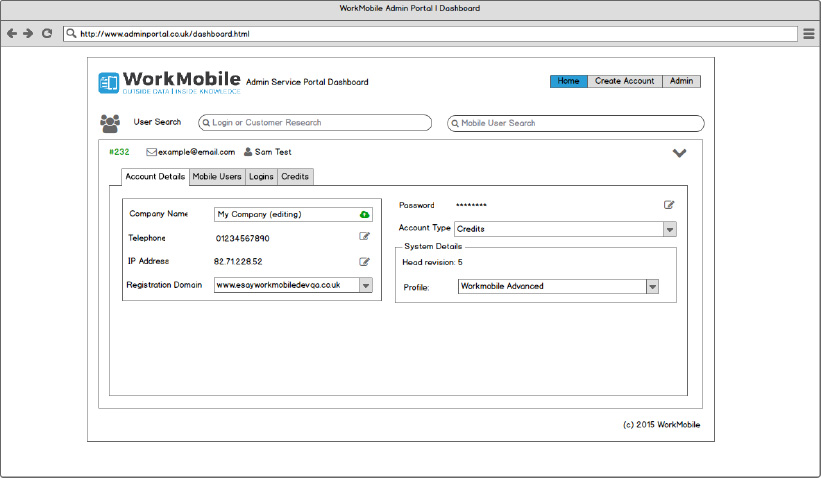821x478 pixels.
Task: Click the magnifier in the address bar
Action: point(71,34)
